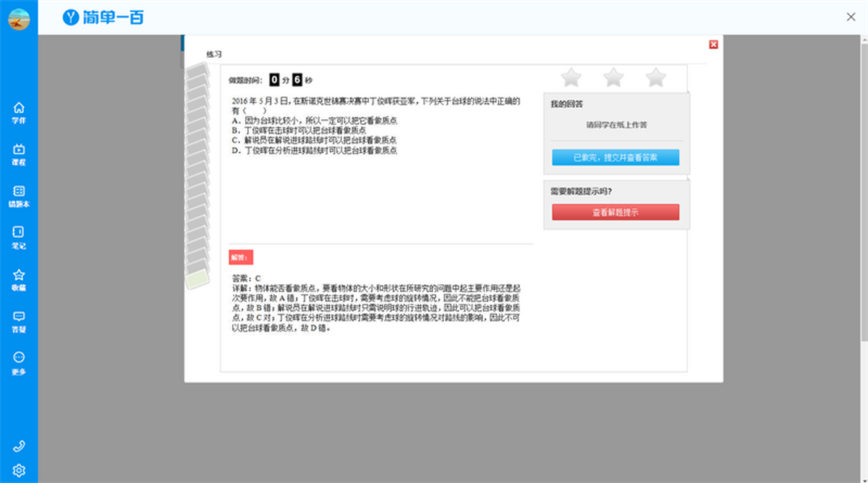Image resolution: width=868 pixels, height=483 pixels.
Task: Select the topmost notebook page tab
Action: point(195,72)
